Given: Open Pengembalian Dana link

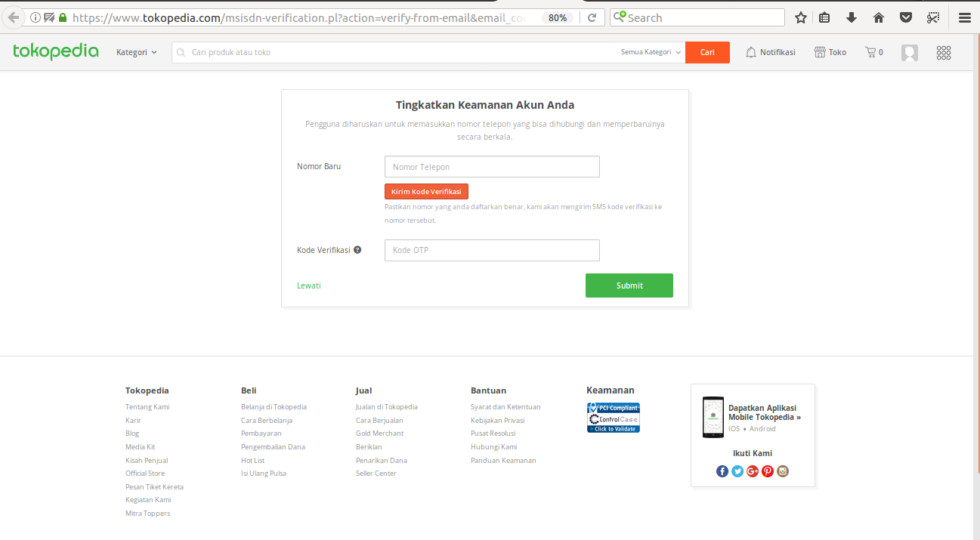Looking at the screenshot, I should click(x=273, y=447).
